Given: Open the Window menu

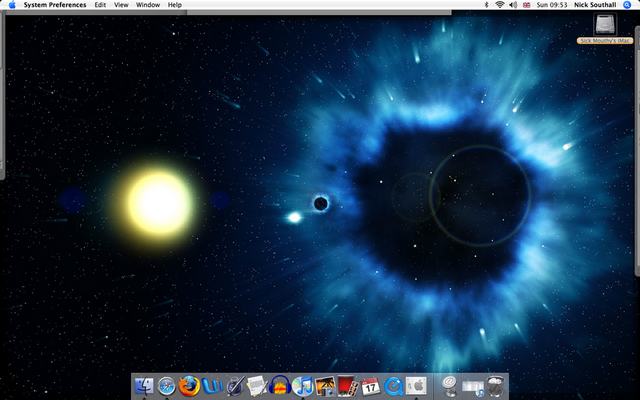Looking at the screenshot, I should [148, 5].
